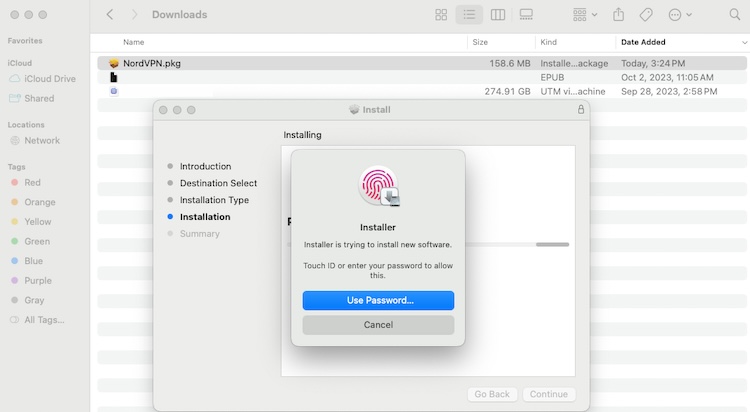Select the NordVPN.pkg file name
750x412 pixels.
click(x=152, y=63)
